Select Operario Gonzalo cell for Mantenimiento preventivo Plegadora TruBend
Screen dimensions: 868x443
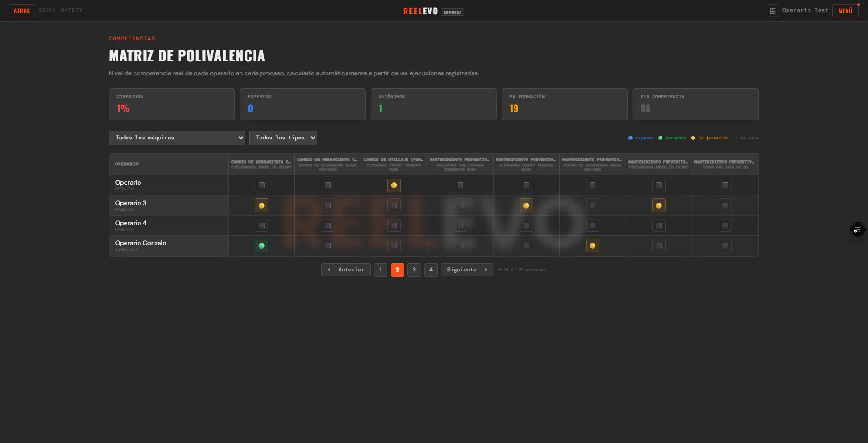pos(526,246)
